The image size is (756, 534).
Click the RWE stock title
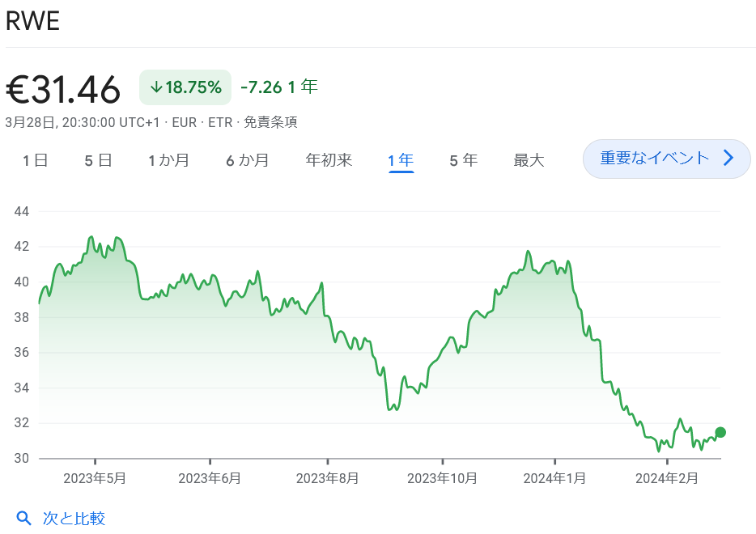click(x=34, y=21)
